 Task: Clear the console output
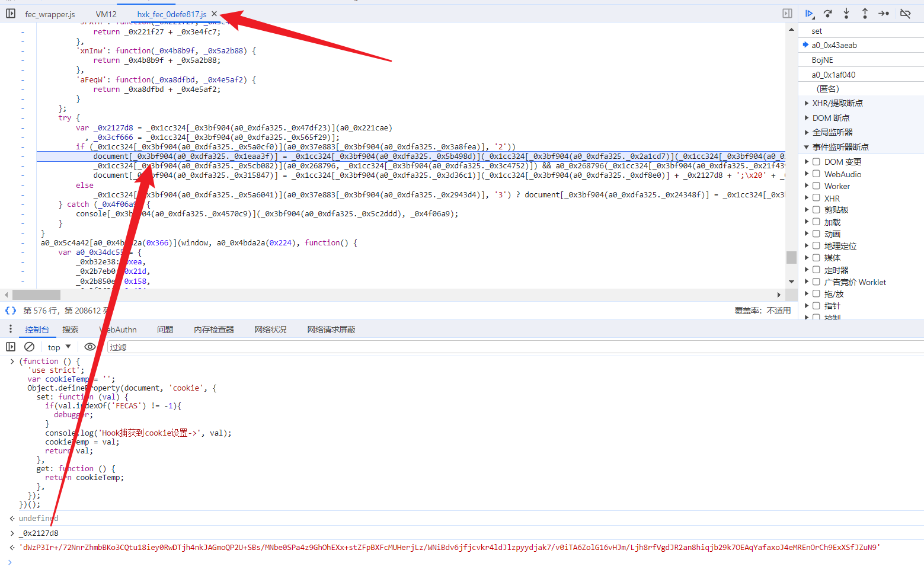pos(29,347)
